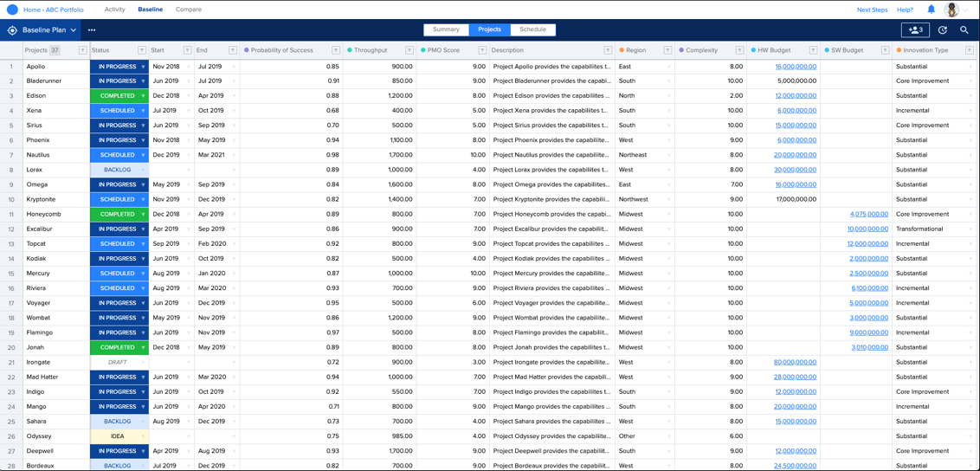Screen dimensions: 980x471
Task: Switch to the Schedule view
Action: pyautogui.click(x=533, y=29)
